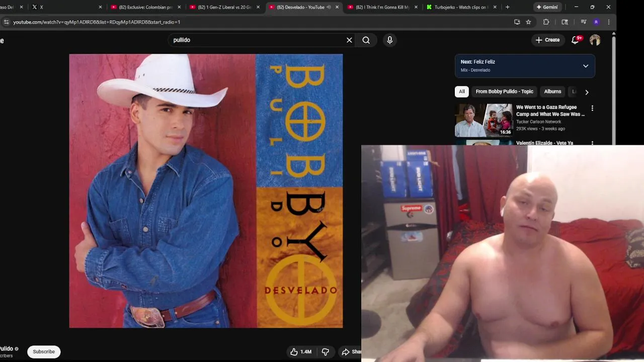Click the Create button

pos(547,40)
